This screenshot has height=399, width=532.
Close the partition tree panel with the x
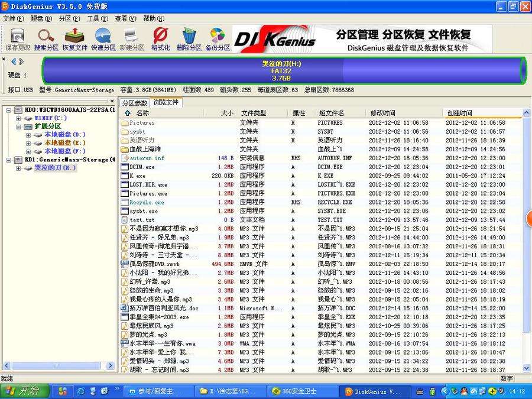pyautogui.click(x=112, y=100)
